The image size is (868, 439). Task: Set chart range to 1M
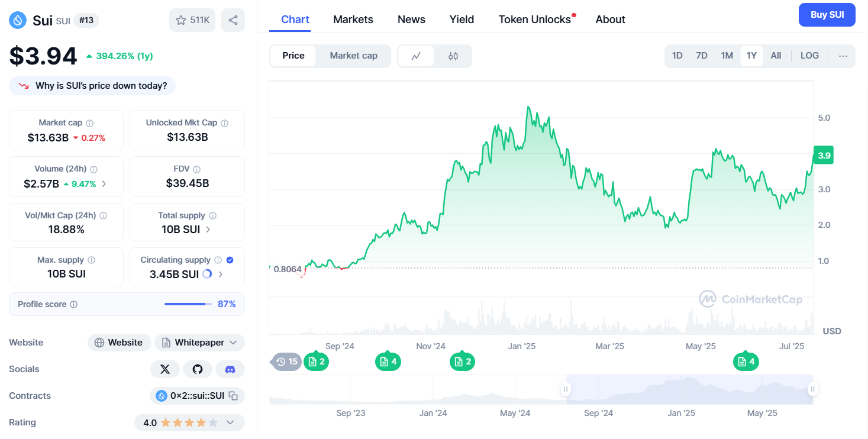(x=727, y=56)
